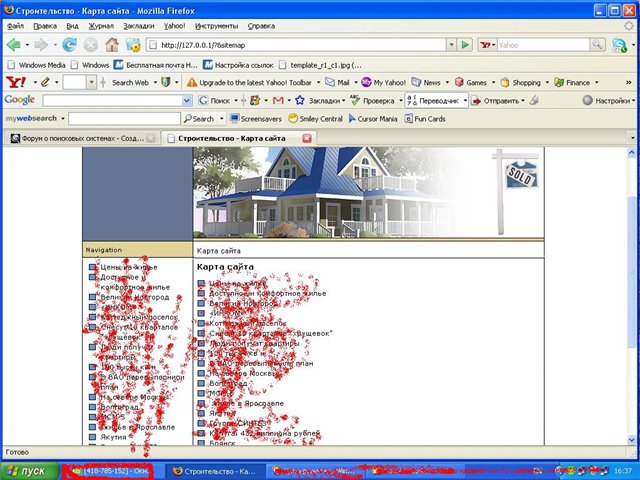Click the scrollbar down arrow

point(632,440)
